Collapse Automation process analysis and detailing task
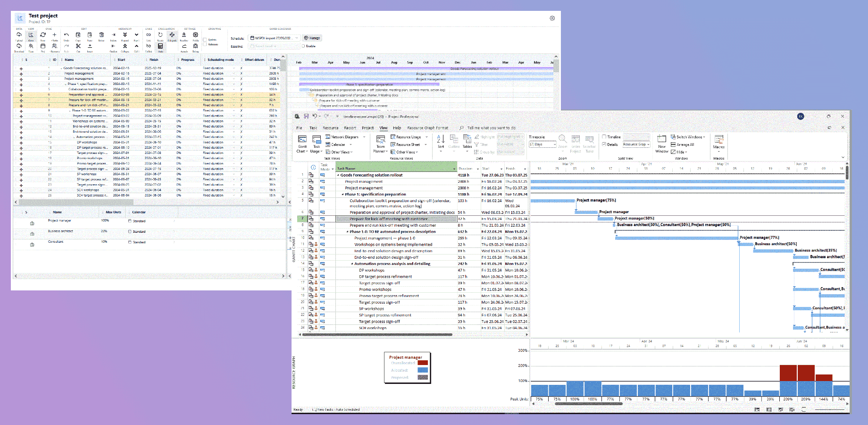Viewport: 868px width, 425px height. click(352, 264)
